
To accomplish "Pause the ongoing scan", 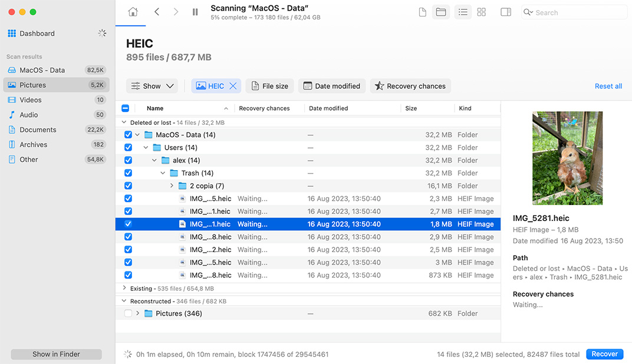I will tap(195, 12).
